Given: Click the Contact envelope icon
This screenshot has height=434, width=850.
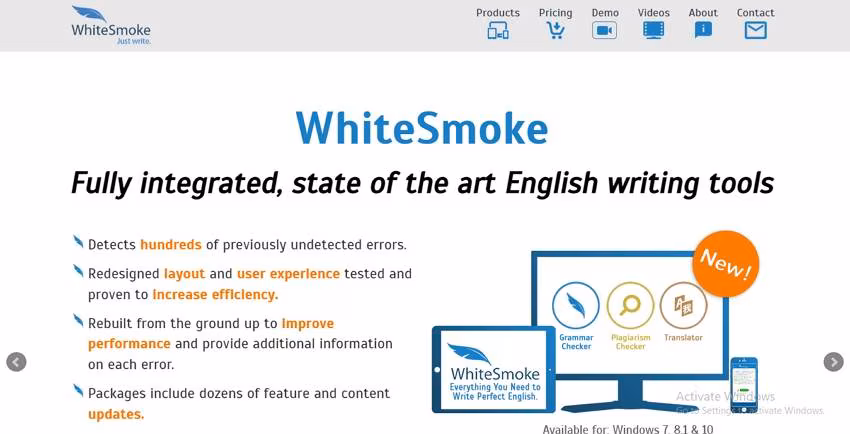Looking at the screenshot, I should tap(755, 30).
